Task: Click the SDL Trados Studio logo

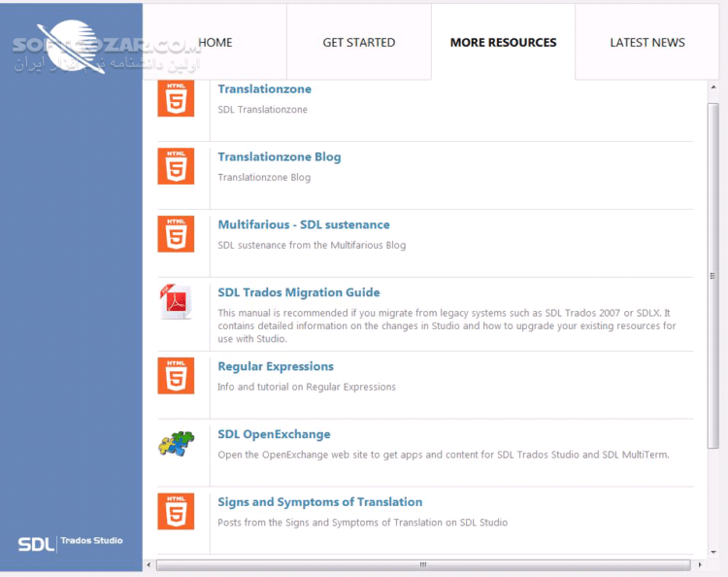Action: click(71, 542)
